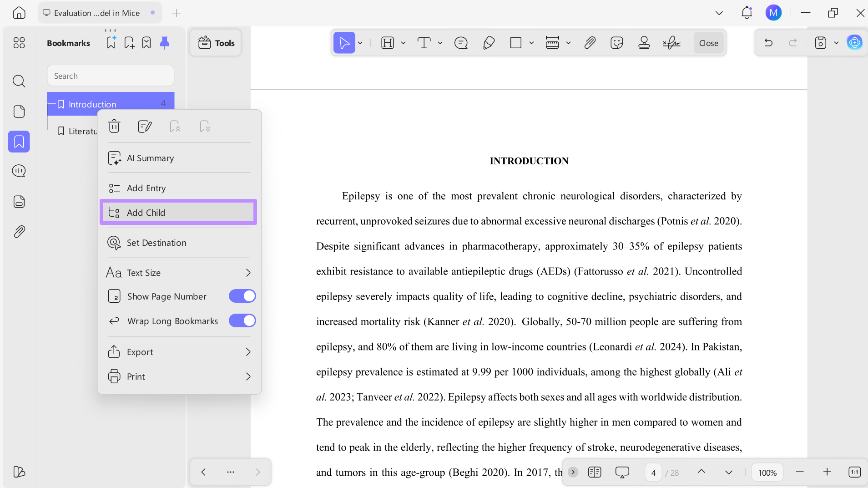Expand the cursor tool dropdown arrow
Image resolution: width=868 pixels, height=488 pixels.
point(360,43)
